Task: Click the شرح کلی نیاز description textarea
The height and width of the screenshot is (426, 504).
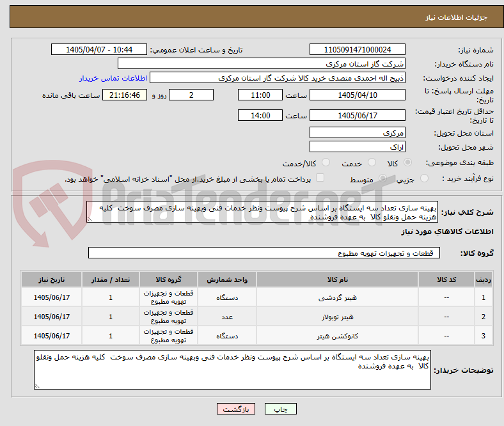Action: [x=262, y=212]
